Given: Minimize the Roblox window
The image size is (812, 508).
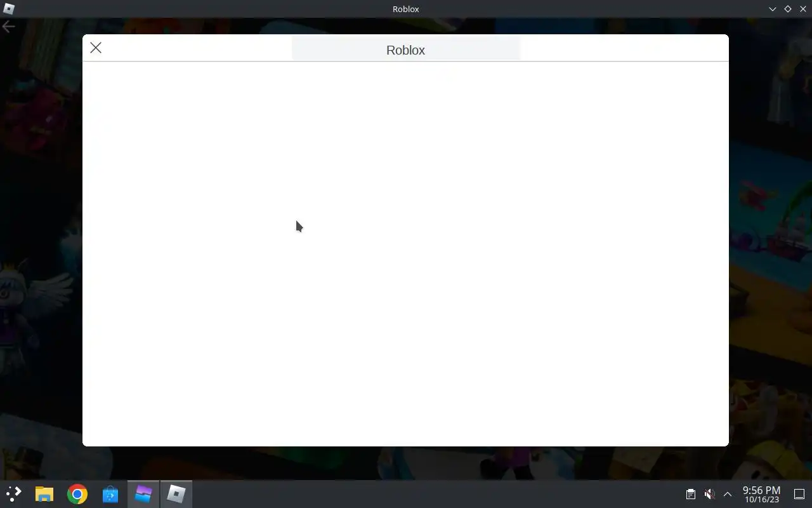Looking at the screenshot, I should (x=772, y=9).
